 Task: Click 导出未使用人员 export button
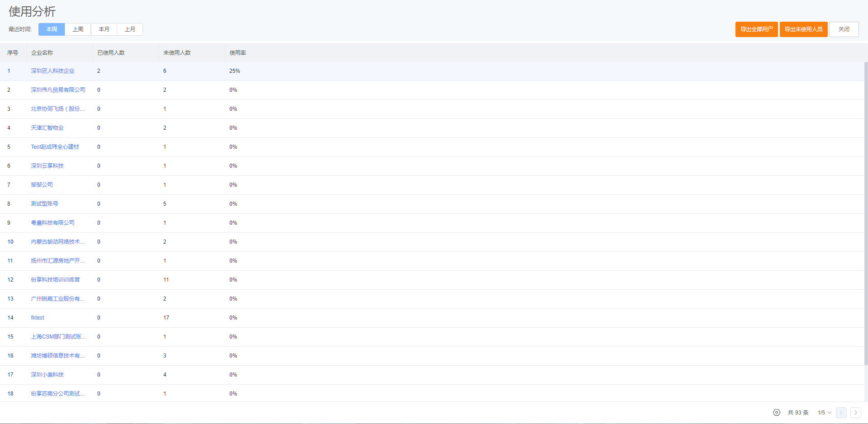803,29
